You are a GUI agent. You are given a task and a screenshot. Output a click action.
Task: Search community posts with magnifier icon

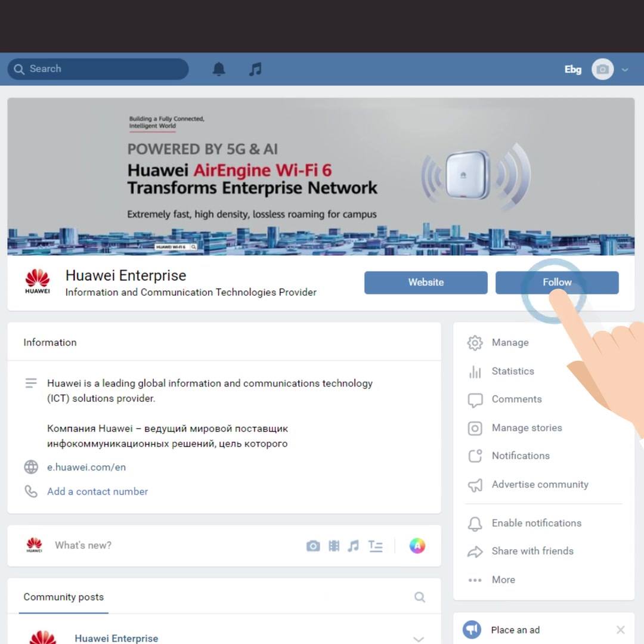coord(419,597)
